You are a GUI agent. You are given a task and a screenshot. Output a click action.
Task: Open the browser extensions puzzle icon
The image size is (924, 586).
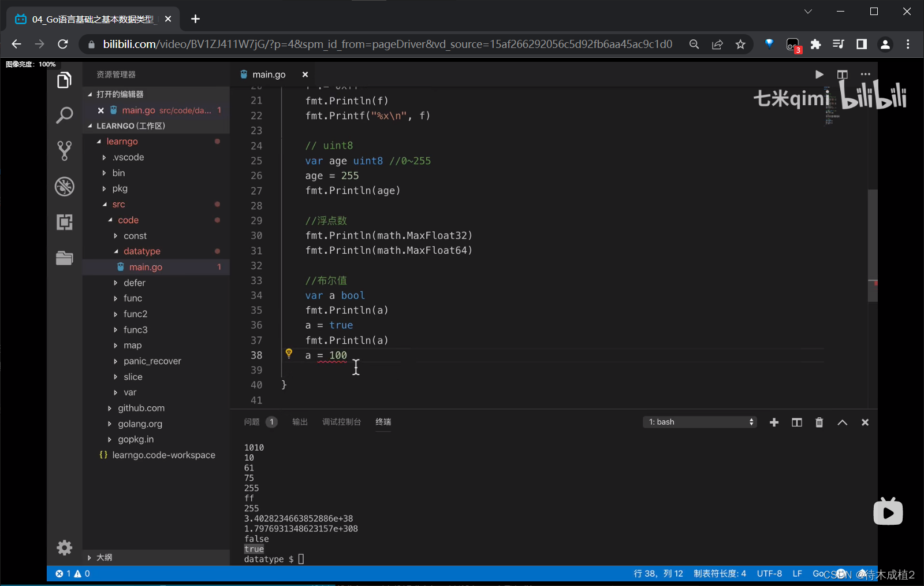click(x=815, y=44)
